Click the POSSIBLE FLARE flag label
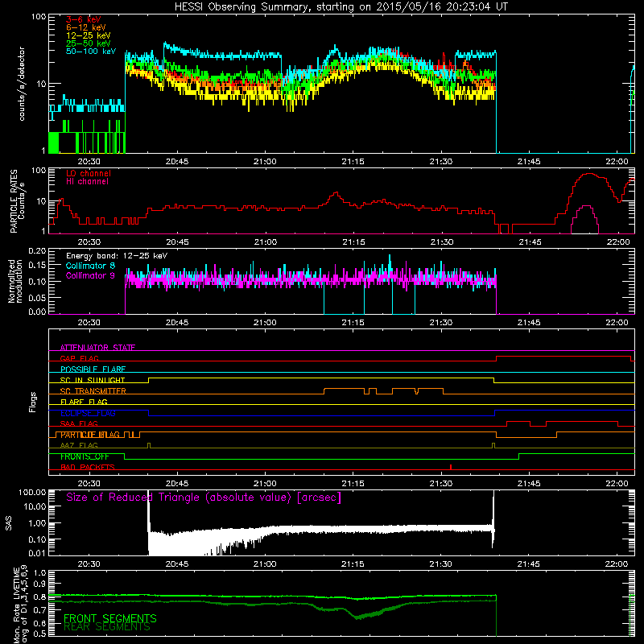Image resolution: width=644 pixels, height=644 pixels. [x=93, y=369]
